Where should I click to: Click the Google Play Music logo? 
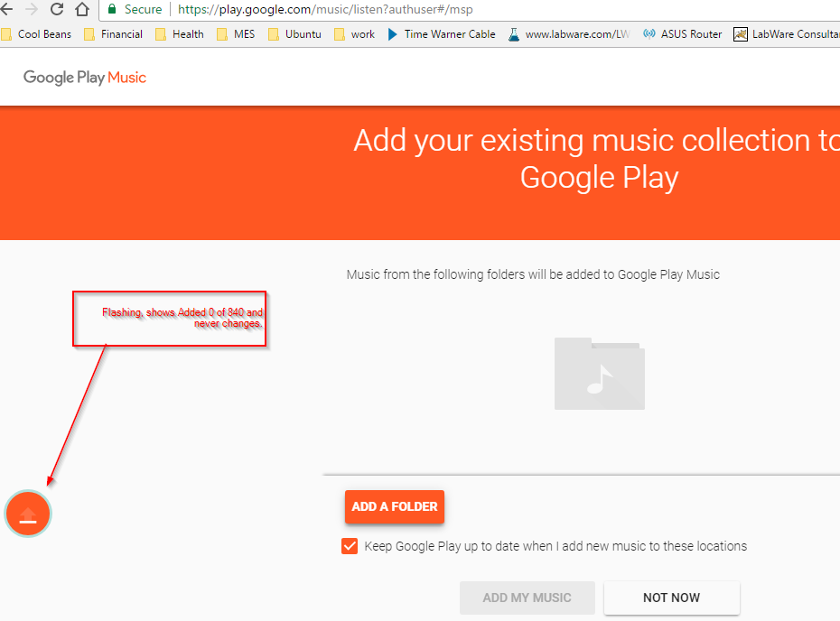[x=85, y=78]
